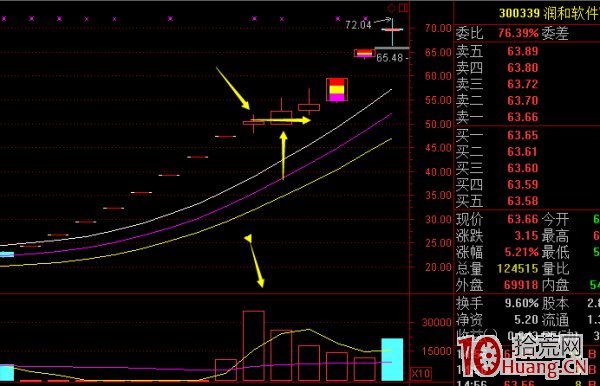Click the 72.04 high price label
The width and height of the screenshot is (600, 386).
pos(358,25)
